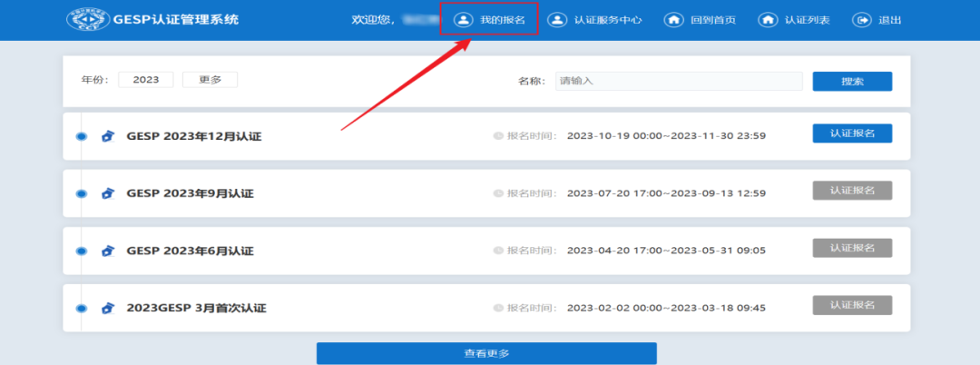Click 认证报名 for GESP 2023年12月认证

pos(852,133)
